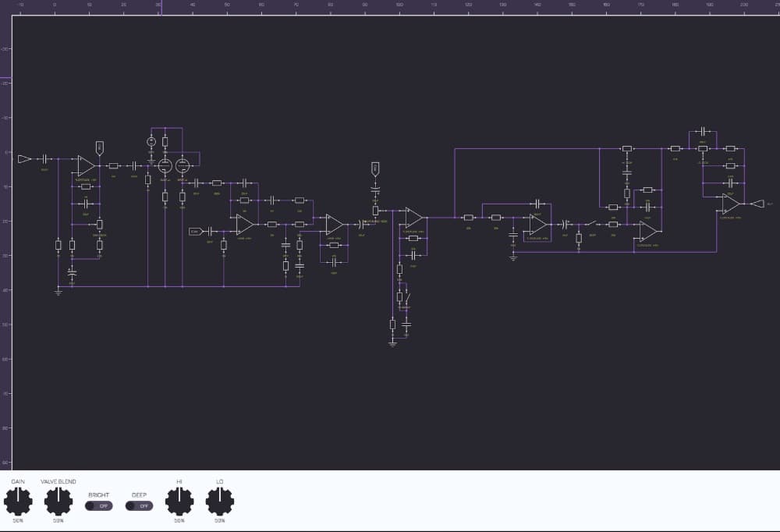Click the vertical ruler left of the schematic
Viewport: 780px width, 532px height.
pos(5,243)
